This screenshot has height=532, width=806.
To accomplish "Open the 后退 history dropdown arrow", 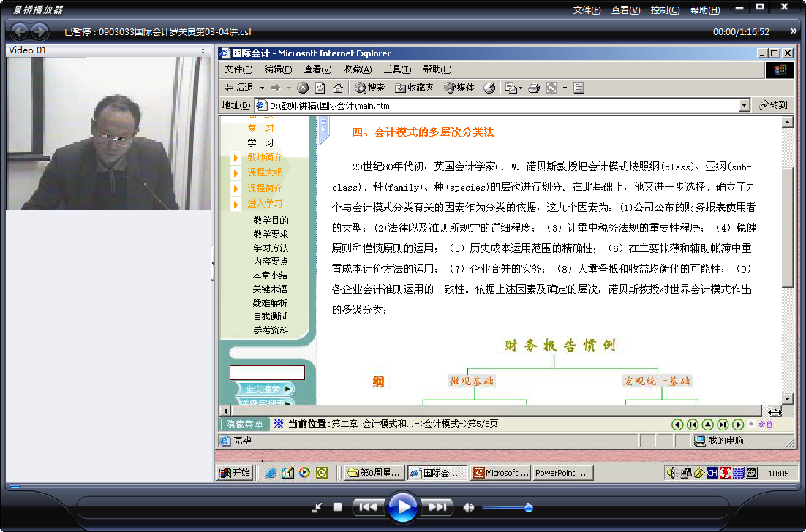I will pos(262,88).
